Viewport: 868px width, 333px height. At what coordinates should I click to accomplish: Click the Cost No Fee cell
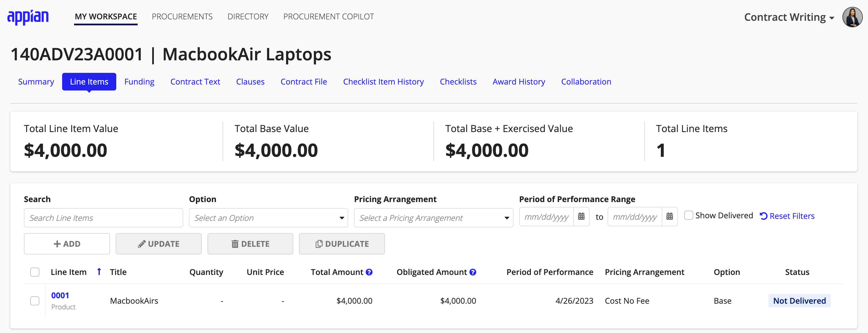coord(627,301)
